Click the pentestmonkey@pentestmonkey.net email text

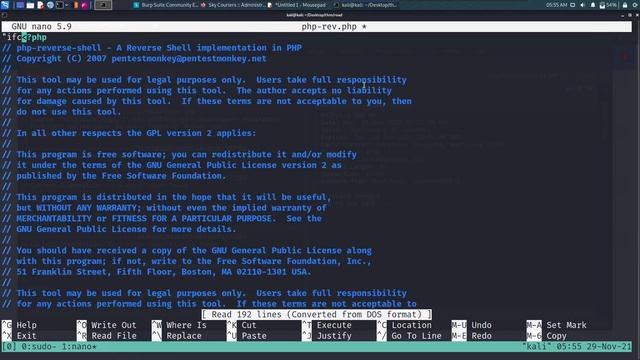pyautogui.click(x=189, y=58)
